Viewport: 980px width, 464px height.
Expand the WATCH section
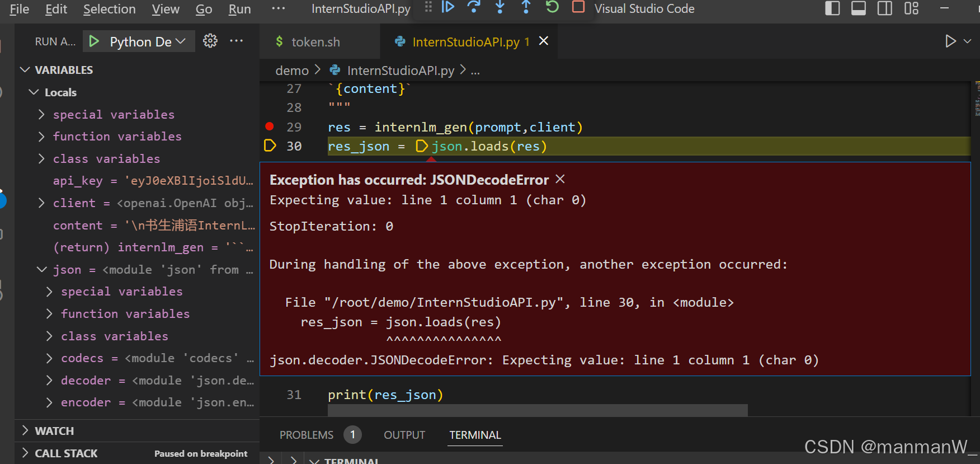click(x=25, y=430)
